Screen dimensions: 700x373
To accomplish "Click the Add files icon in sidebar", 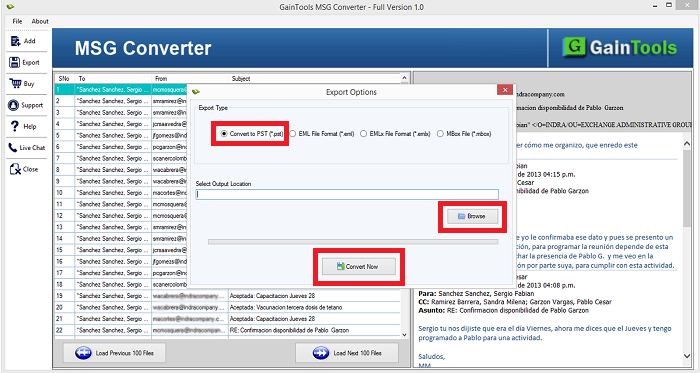I will coord(15,41).
